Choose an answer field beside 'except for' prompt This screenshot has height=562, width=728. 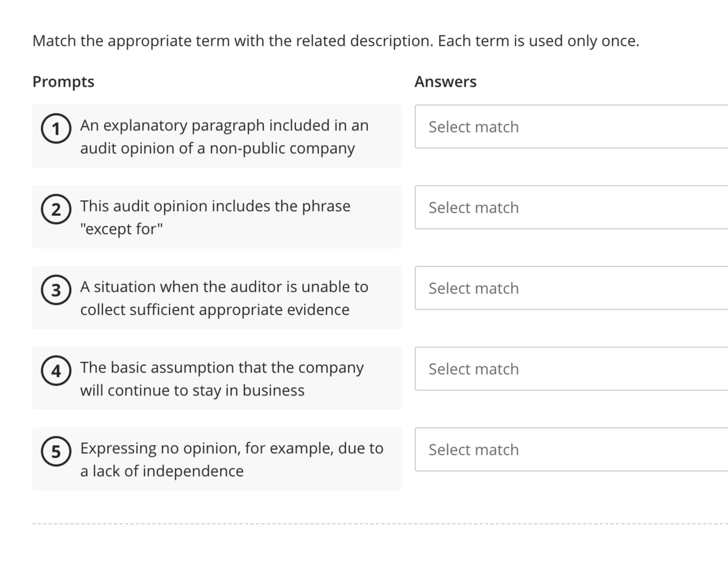(x=567, y=208)
